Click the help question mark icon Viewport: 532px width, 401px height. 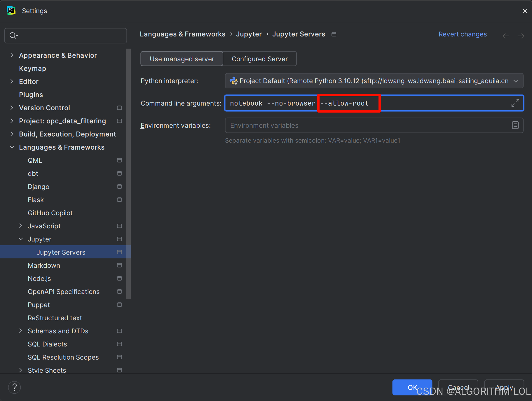coord(15,387)
